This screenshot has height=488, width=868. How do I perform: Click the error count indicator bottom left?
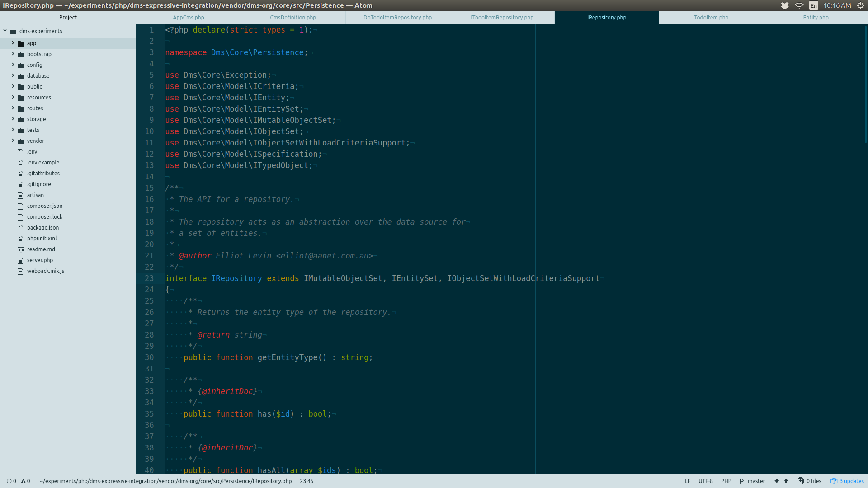pyautogui.click(x=9, y=481)
